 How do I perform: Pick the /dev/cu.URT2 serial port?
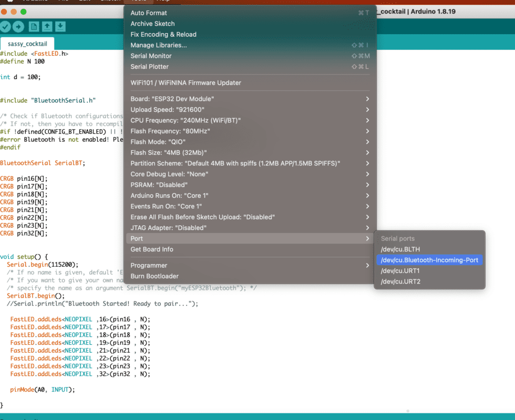400,282
